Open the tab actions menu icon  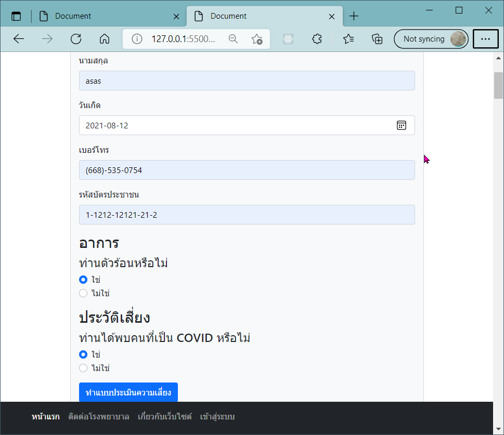16,16
